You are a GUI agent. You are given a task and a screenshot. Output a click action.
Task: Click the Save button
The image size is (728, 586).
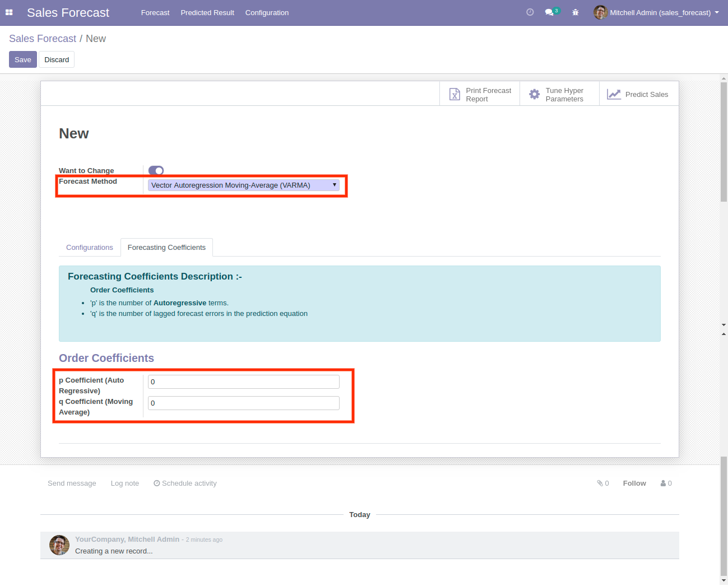(23, 60)
